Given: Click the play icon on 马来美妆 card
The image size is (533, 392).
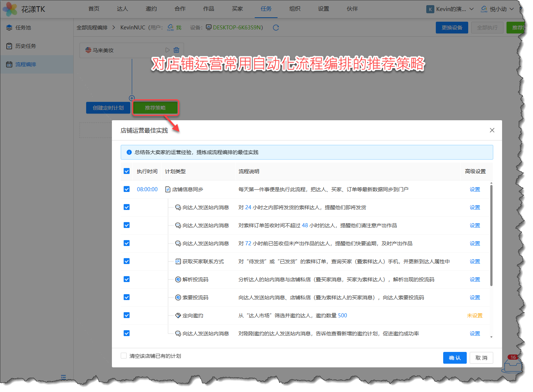Looking at the screenshot, I should tap(167, 50).
